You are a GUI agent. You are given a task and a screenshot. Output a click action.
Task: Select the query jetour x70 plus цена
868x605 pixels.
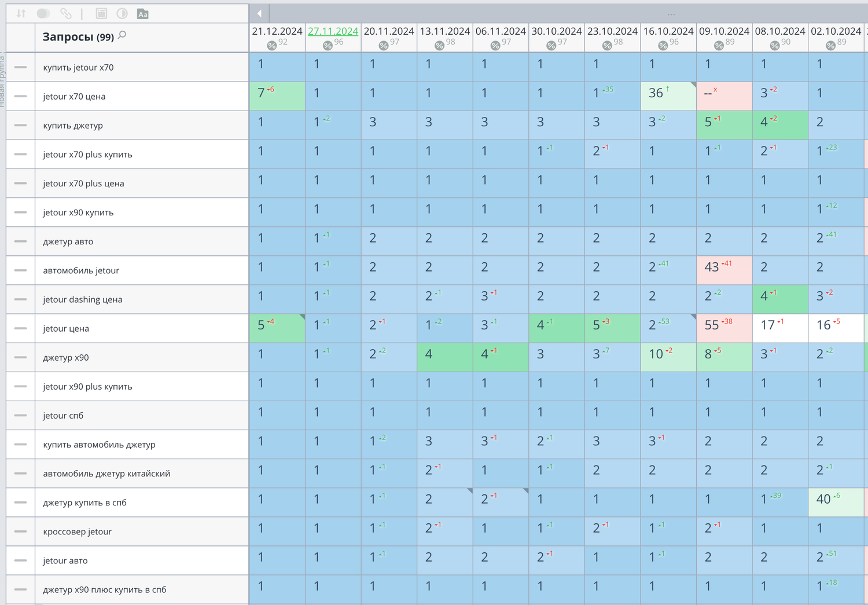click(83, 184)
